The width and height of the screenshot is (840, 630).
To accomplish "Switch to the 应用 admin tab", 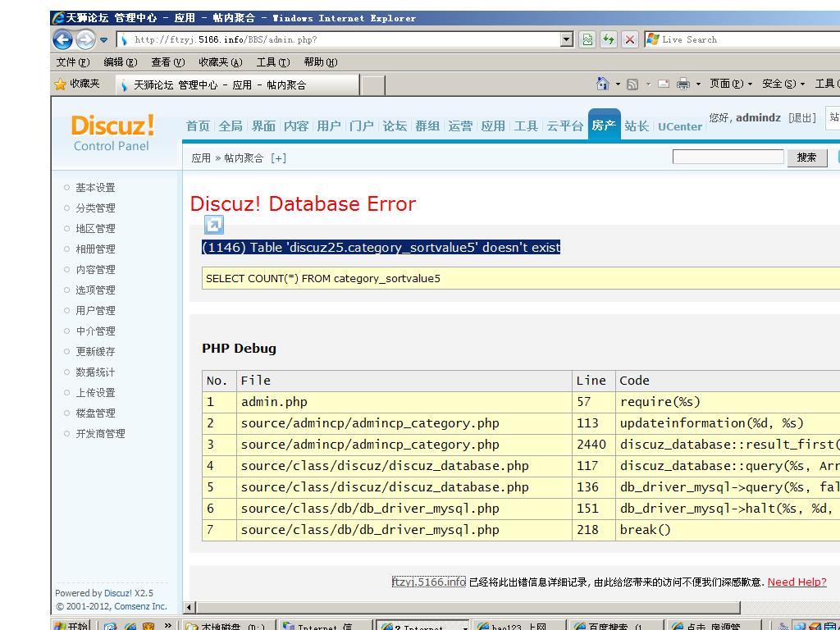I will 493,126.
